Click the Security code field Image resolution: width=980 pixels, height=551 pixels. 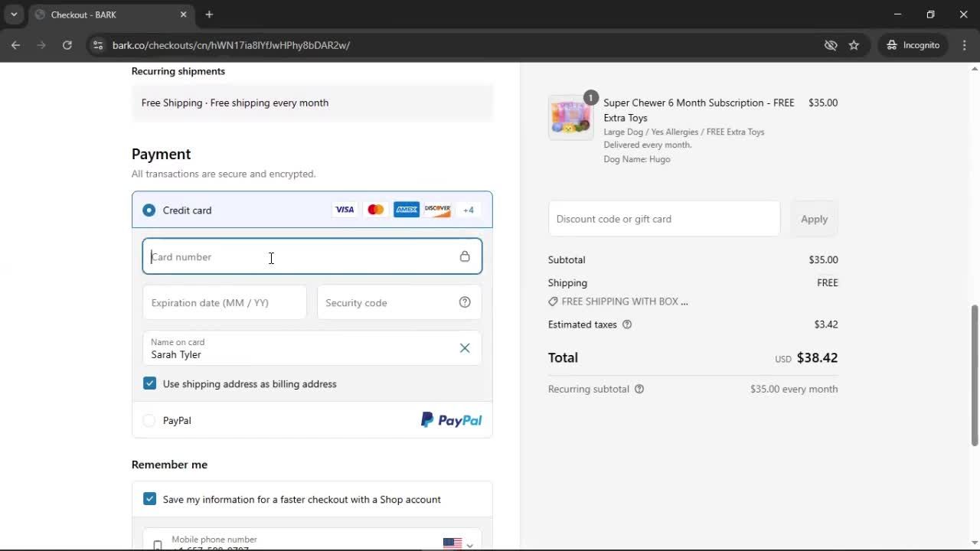pos(399,302)
